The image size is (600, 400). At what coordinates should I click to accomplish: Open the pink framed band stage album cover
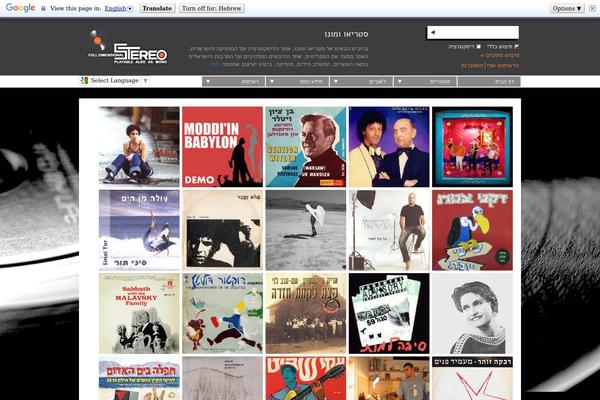[473, 147]
